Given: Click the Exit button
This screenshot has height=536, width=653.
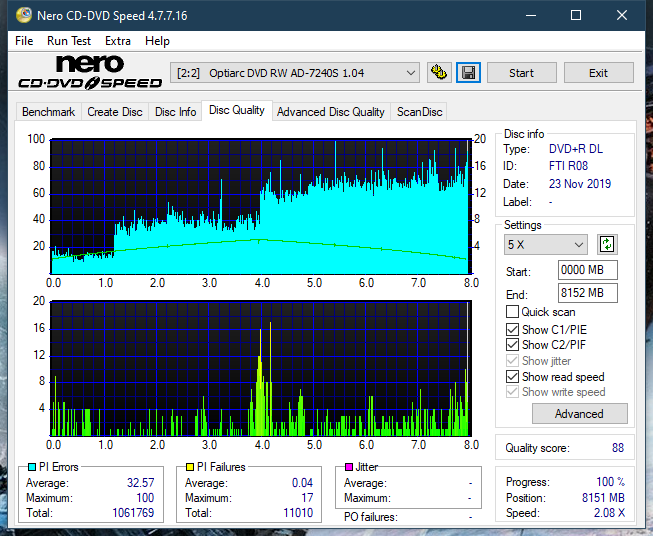Looking at the screenshot, I should pyautogui.click(x=598, y=73).
